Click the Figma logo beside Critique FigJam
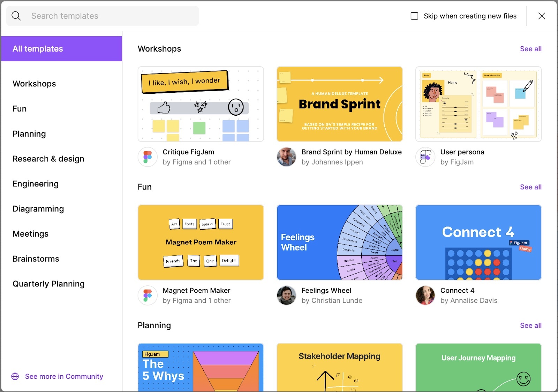Image resolution: width=558 pixels, height=392 pixels. coord(148,157)
